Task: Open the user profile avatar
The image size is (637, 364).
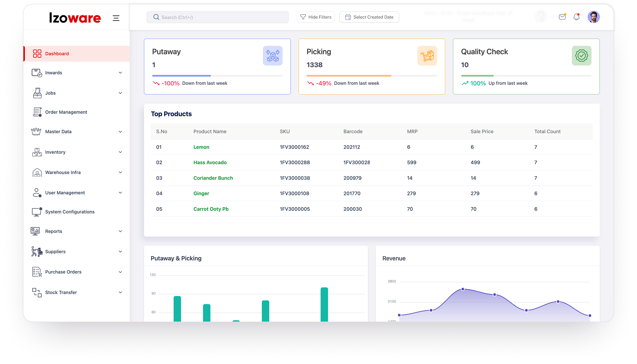Action: [593, 17]
